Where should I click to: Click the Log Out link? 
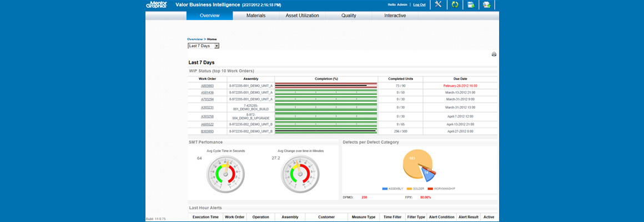pyautogui.click(x=419, y=4)
